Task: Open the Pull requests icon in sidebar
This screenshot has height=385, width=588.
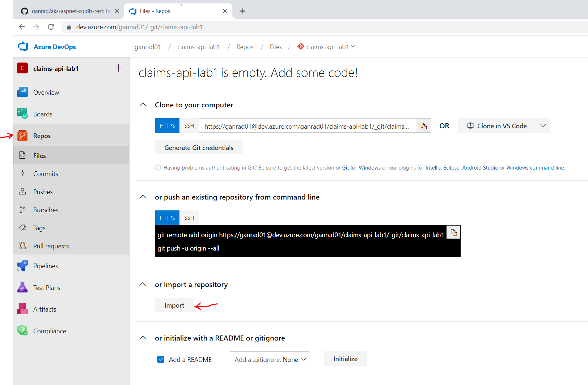Action: [22, 246]
